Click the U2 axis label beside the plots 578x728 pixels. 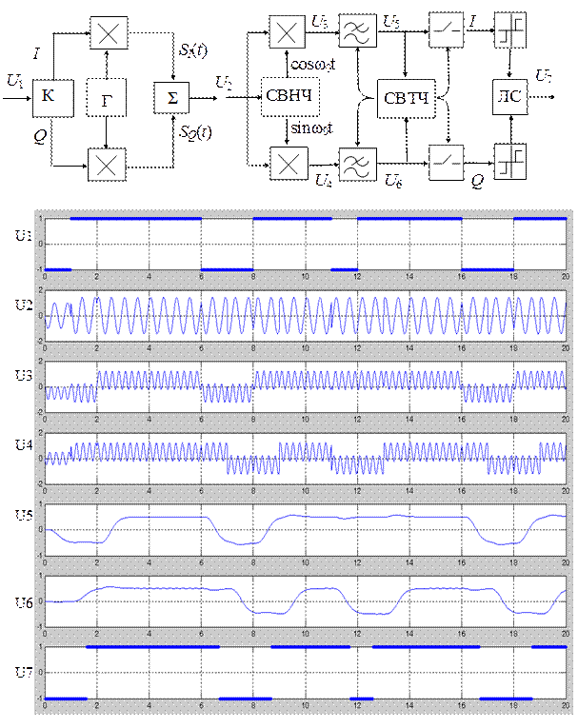click(x=23, y=305)
